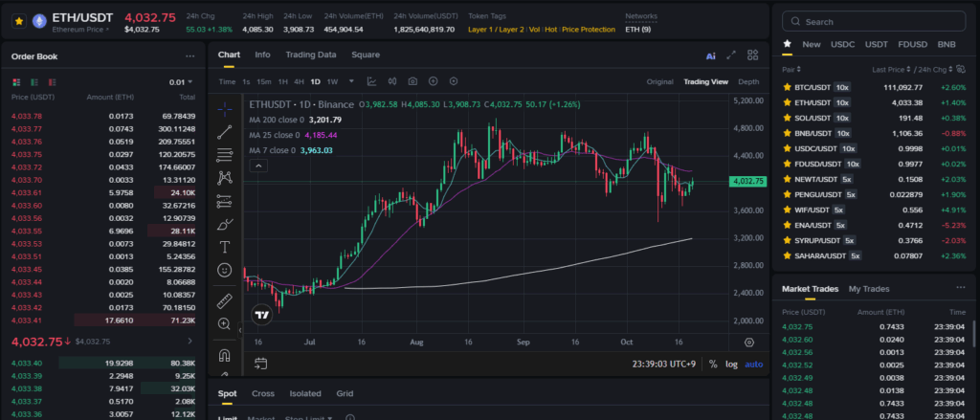The height and width of the screenshot is (420, 980).
Task: Open order book 0.01 precision dropdown
Action: pyautogui.click(x=178, y=82)
